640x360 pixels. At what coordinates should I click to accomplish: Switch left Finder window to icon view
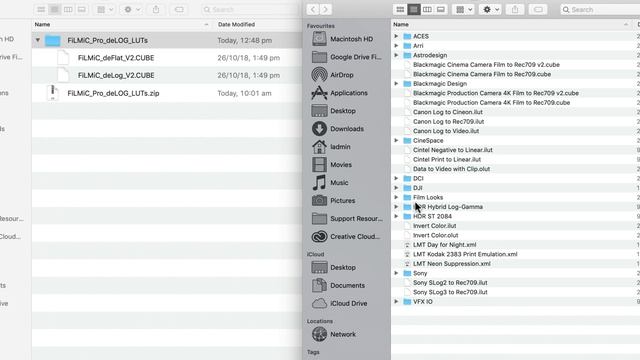coord(41,9)
